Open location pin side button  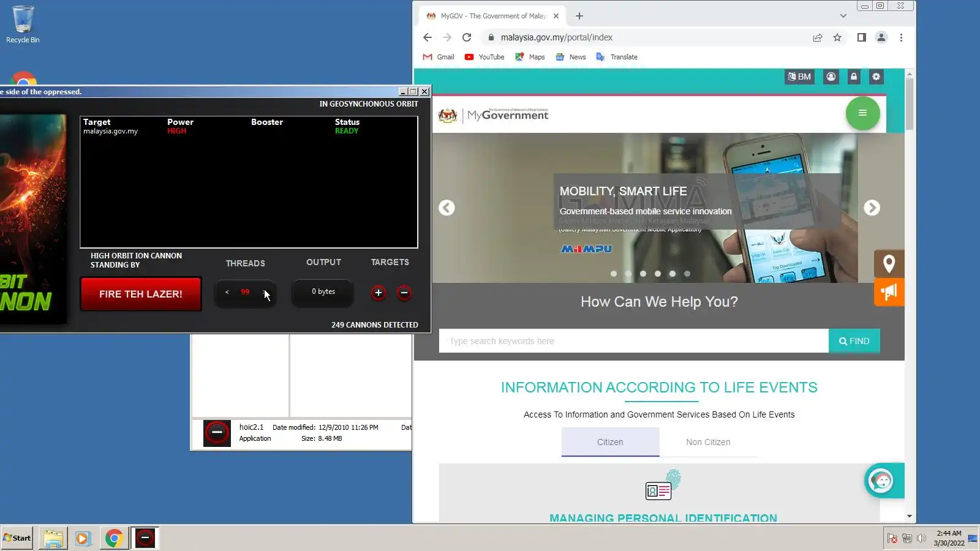pos(889,264)
